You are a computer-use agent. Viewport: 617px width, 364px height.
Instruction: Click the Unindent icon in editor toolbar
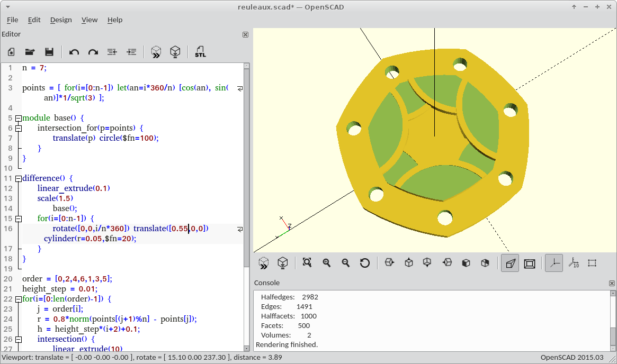pos(112,52)
